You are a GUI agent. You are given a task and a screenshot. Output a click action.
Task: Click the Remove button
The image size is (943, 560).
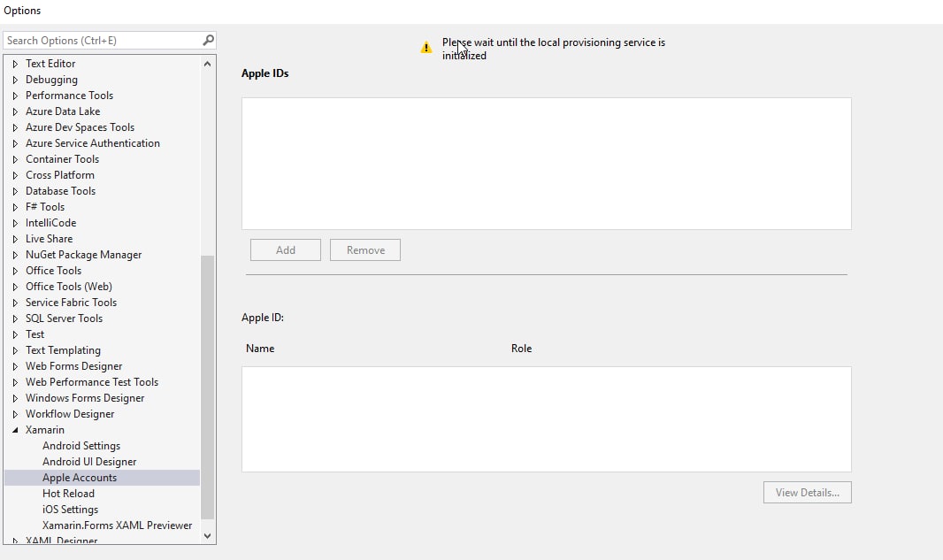point(365,250)
